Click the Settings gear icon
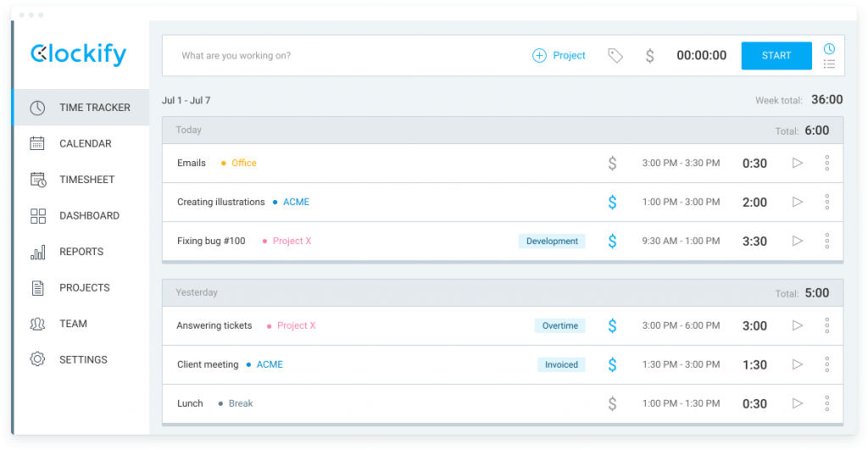Viewport: 868px width, 450px height. 37,359
